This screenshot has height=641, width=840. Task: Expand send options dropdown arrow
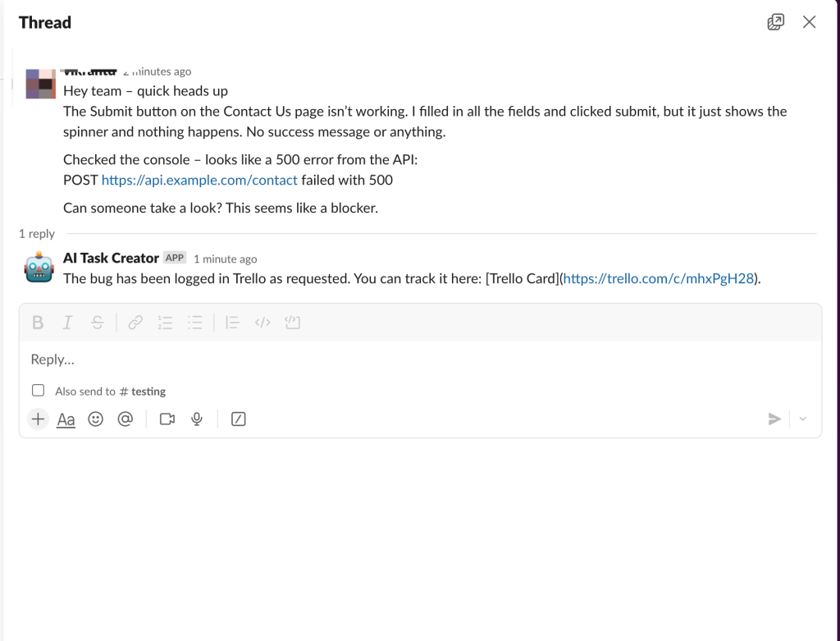(x=802, y=419)
